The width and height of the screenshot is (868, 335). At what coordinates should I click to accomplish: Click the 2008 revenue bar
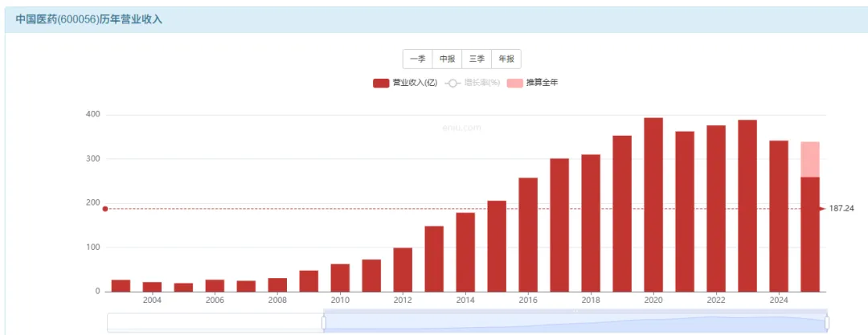point(277,284)
